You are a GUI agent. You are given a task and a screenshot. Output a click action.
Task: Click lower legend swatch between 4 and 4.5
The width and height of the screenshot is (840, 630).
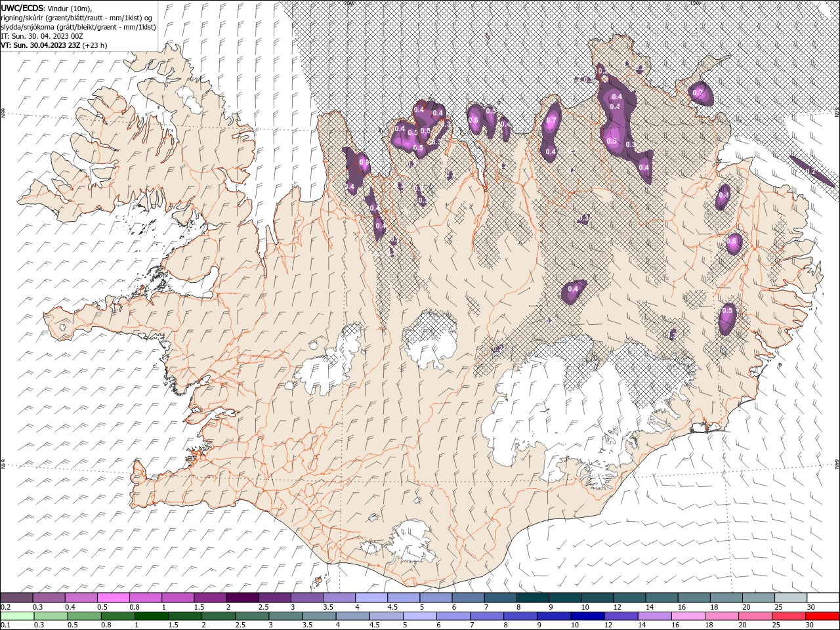coord(352,616)
